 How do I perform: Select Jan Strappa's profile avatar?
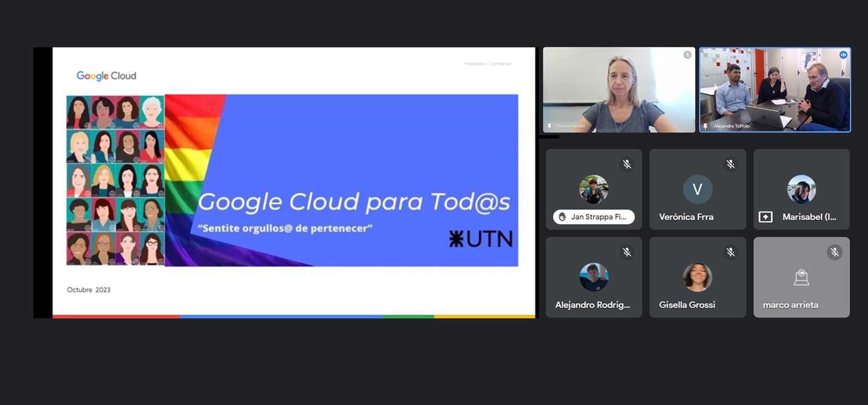coord(594,189)
